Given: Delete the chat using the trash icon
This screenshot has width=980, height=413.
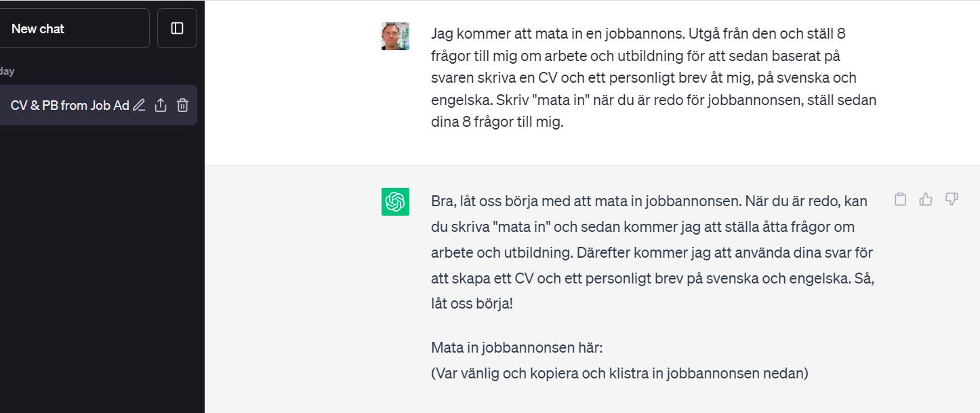Looking at the screenshot, I should [182, 105].
